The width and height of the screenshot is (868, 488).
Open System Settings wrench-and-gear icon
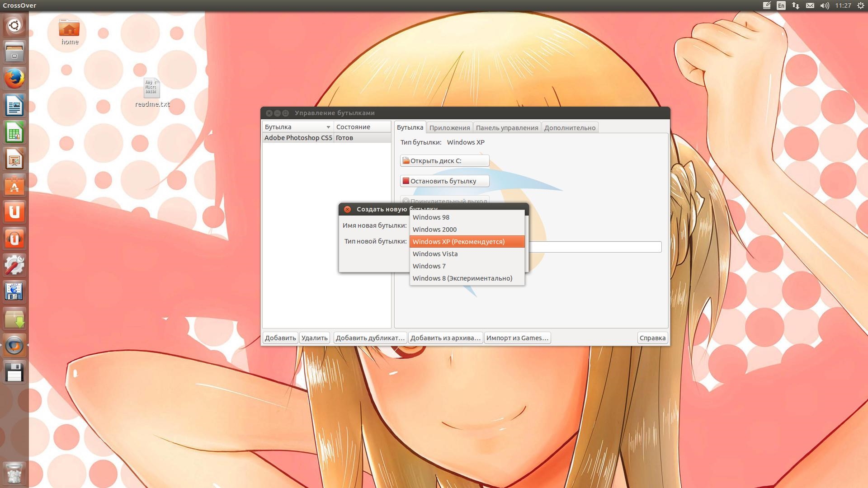(14, 265)
